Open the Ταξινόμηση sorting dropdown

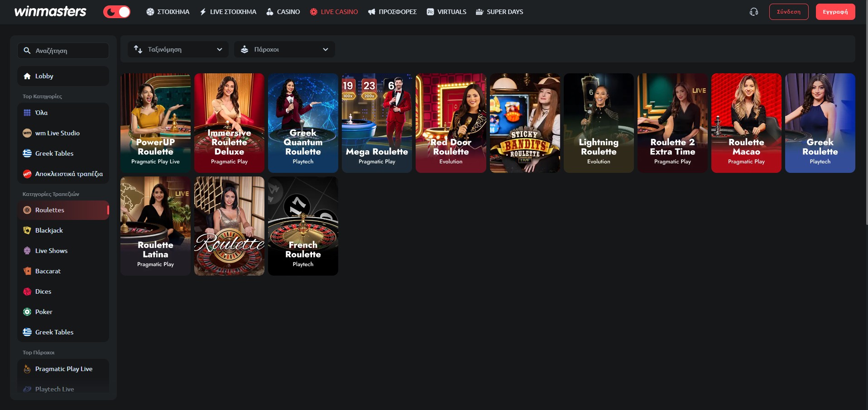178,49
